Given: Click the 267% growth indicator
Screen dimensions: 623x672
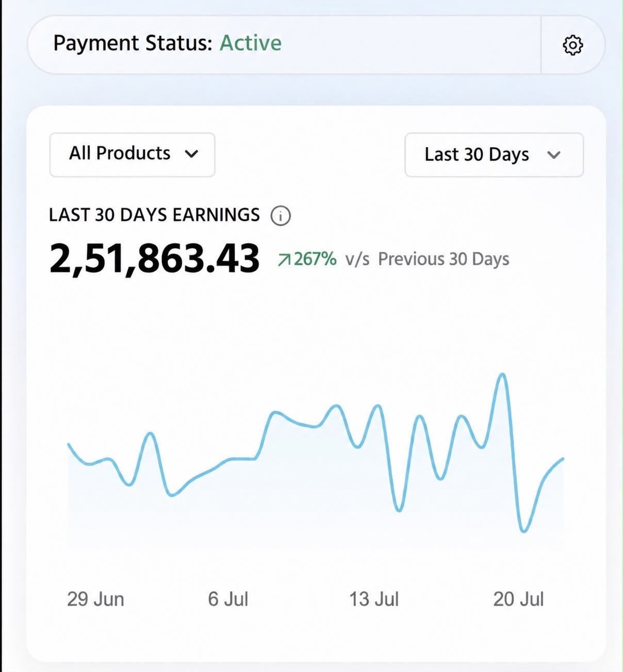Looking at the screenshot, I should coord(307,259).
